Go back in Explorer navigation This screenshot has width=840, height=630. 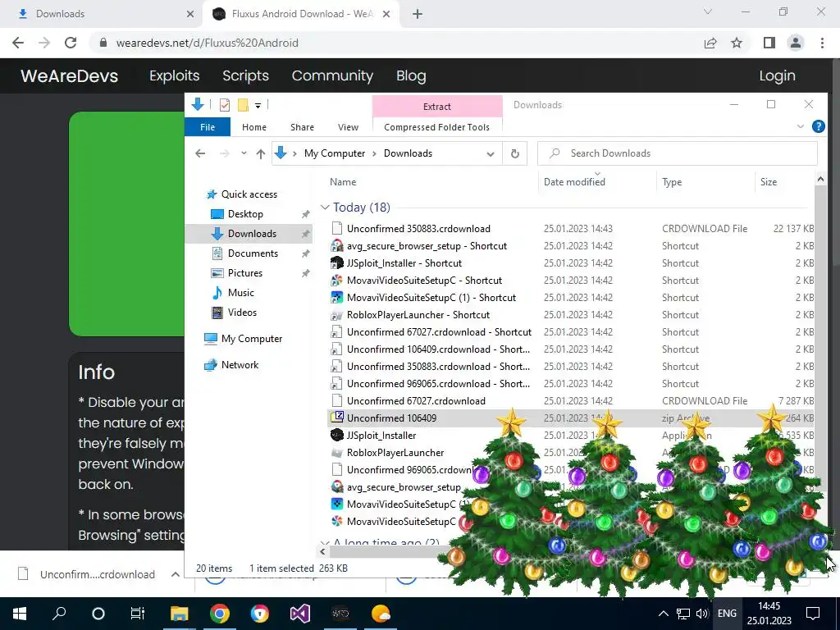[x=200, y=153]
